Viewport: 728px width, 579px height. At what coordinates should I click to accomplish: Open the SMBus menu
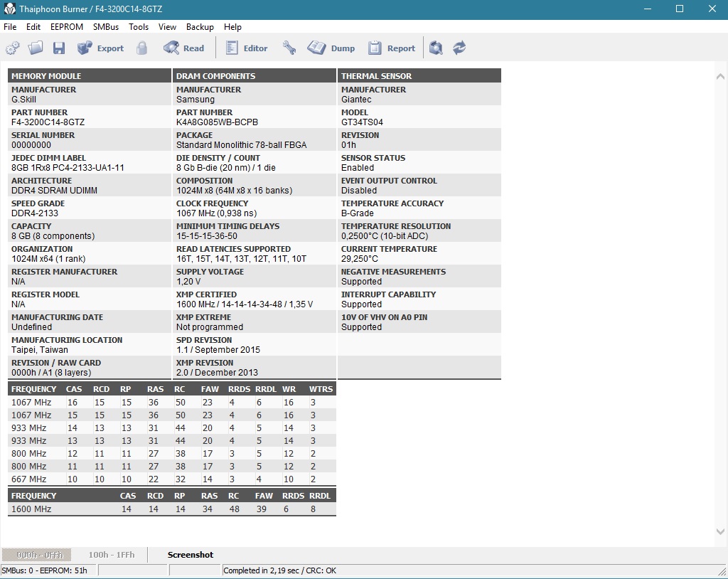106,27
